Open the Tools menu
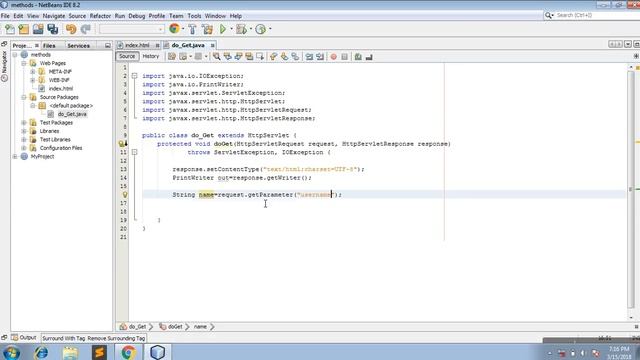This screenshot has width=640, height=360. [194, 16]
